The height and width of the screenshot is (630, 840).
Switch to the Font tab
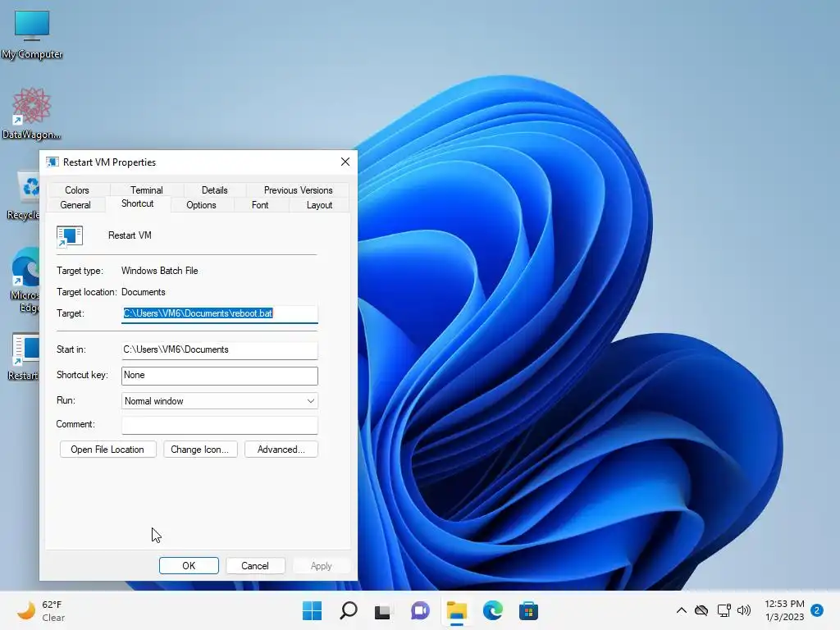coord(260,205)
